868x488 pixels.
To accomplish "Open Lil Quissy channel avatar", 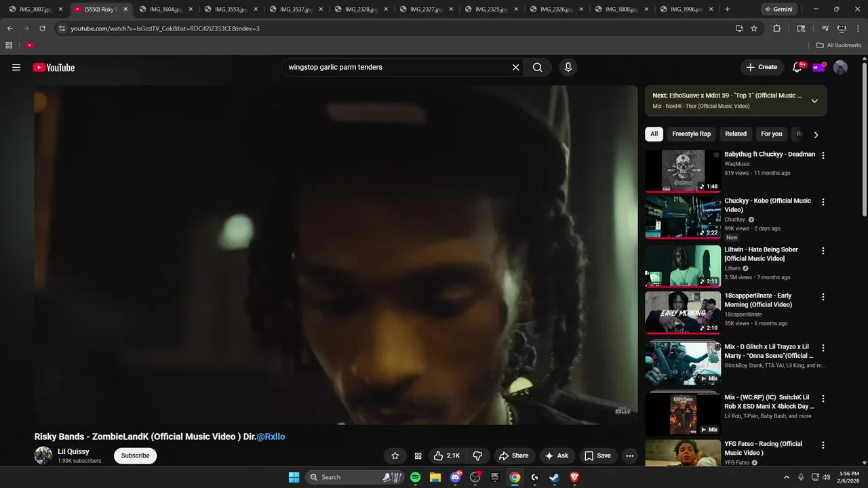I will click(43, 455).
